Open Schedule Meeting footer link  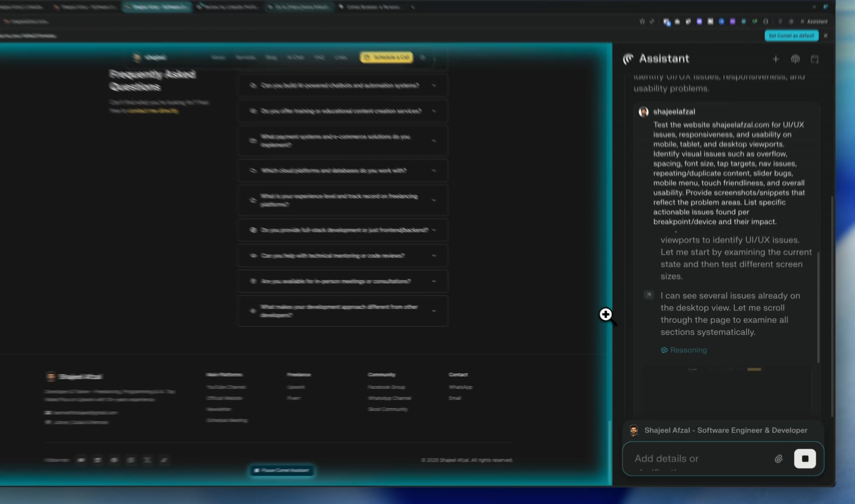click(x=227, y=420)
